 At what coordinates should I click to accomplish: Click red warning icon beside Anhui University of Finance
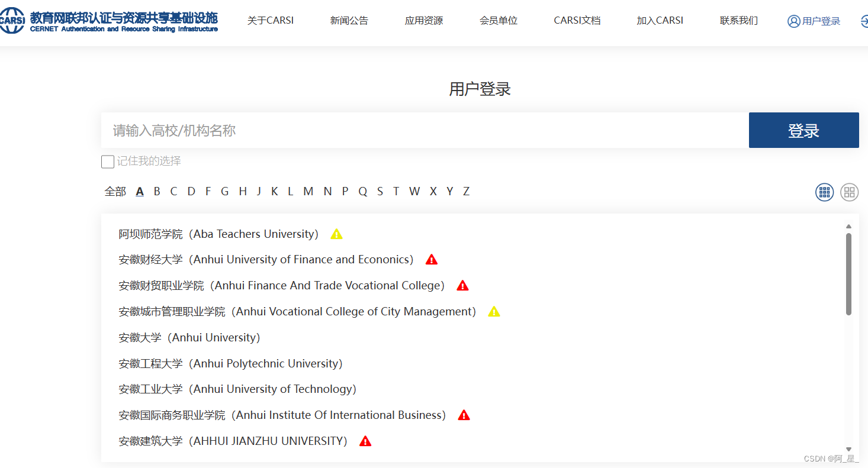coord(432,259)
